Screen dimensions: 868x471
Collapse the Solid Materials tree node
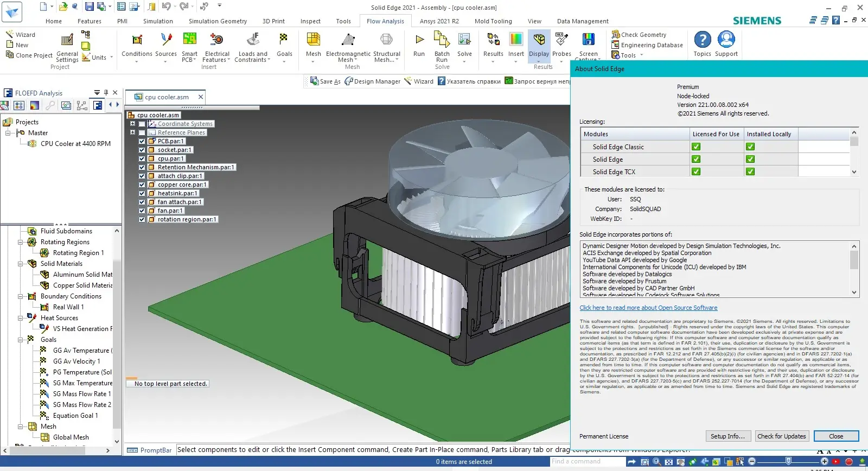click(x=21, y=264)
